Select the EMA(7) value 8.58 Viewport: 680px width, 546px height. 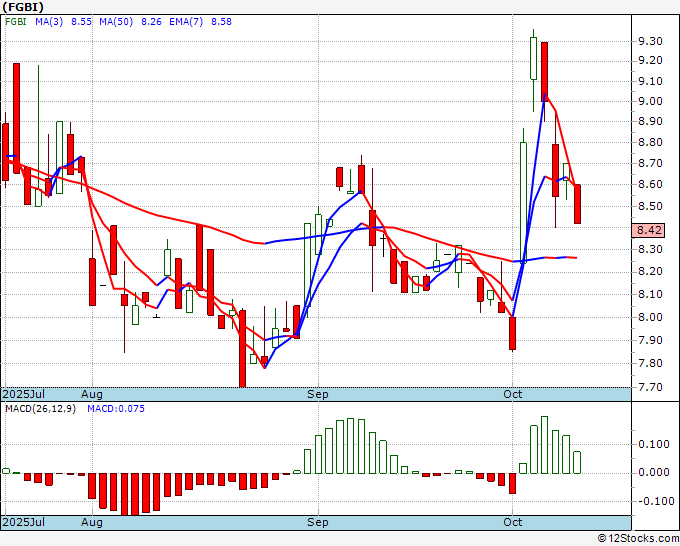(221, 22)
